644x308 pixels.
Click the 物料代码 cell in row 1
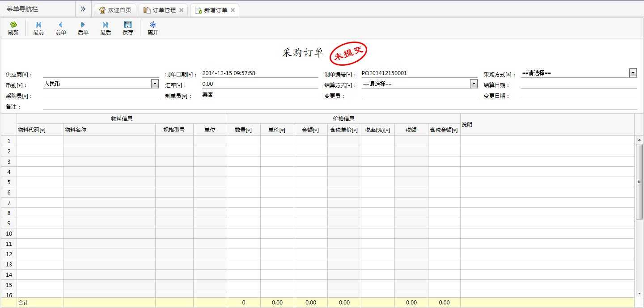[40, 141]
